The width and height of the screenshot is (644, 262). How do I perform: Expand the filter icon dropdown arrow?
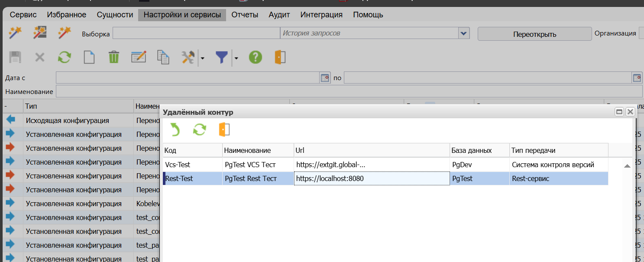[x=236, y=58]
